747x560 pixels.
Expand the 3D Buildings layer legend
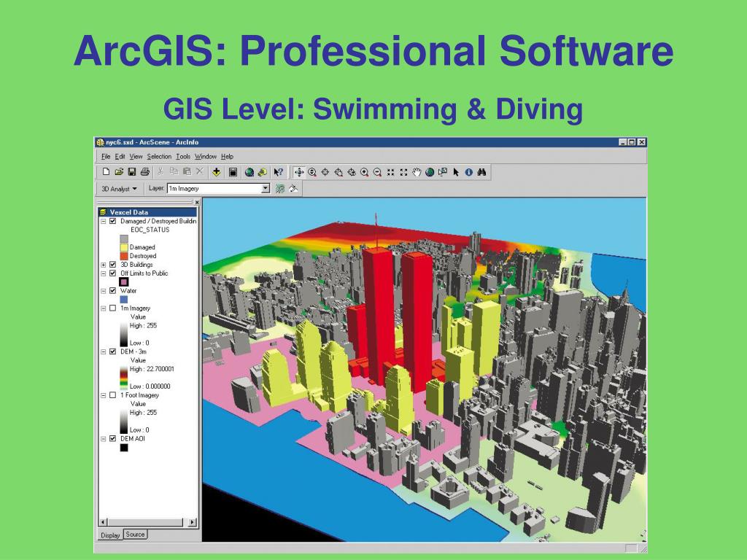pos(104,265)
